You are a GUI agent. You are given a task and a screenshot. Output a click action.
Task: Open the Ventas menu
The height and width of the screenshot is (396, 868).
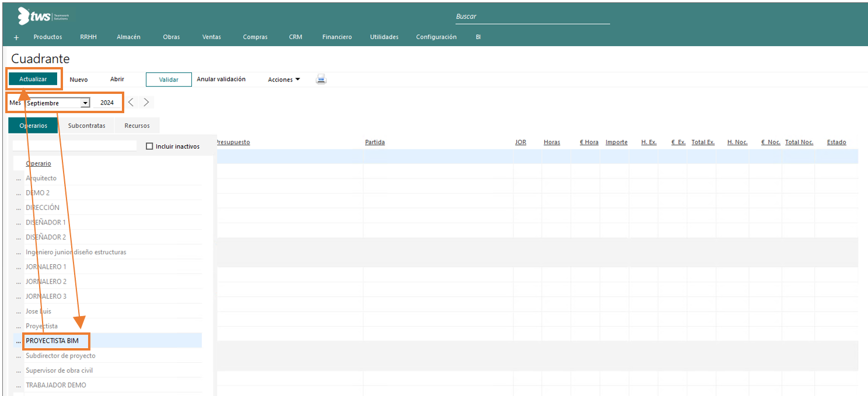(x=212, y=37)
